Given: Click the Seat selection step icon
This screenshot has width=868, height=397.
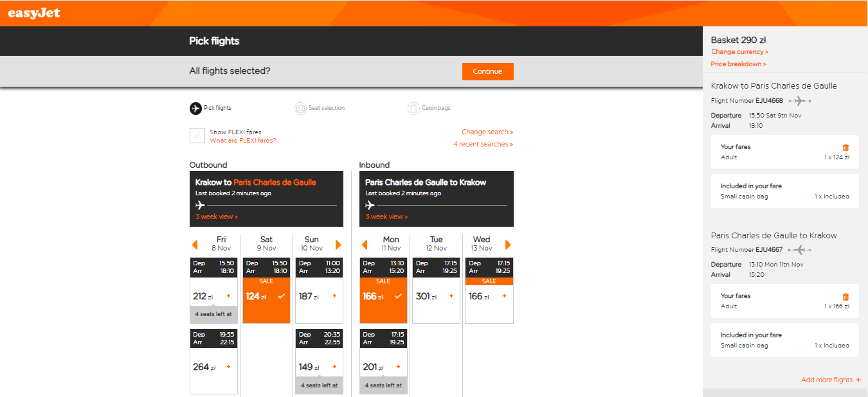Looking at the screenshot, I should (x=300, y=109).
